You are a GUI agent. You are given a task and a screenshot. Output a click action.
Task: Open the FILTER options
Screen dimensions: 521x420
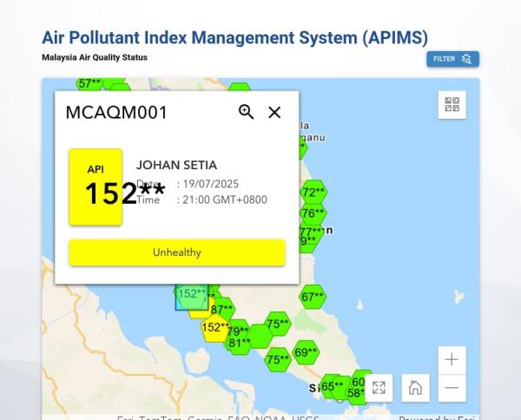point(452,58)
